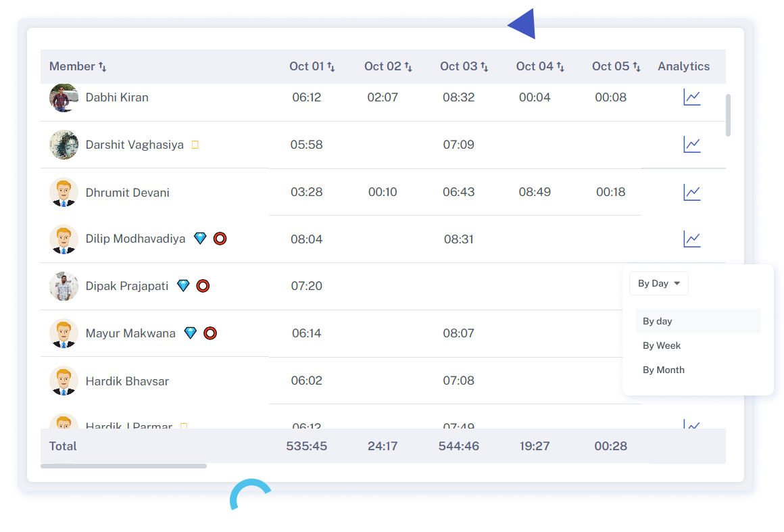Screen dimensions: 784x532
Task: Click the red circle badge beside Dipak Prajapati
Action: 203,286
